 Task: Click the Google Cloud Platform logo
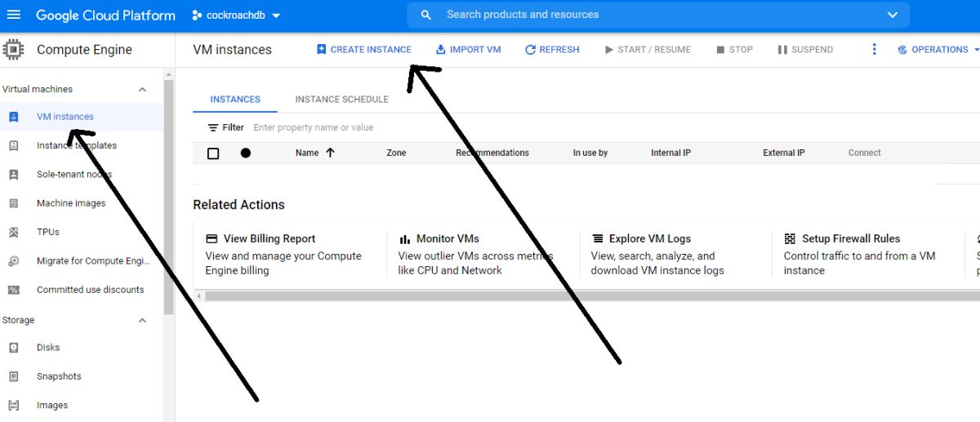[x=105, y=16]
